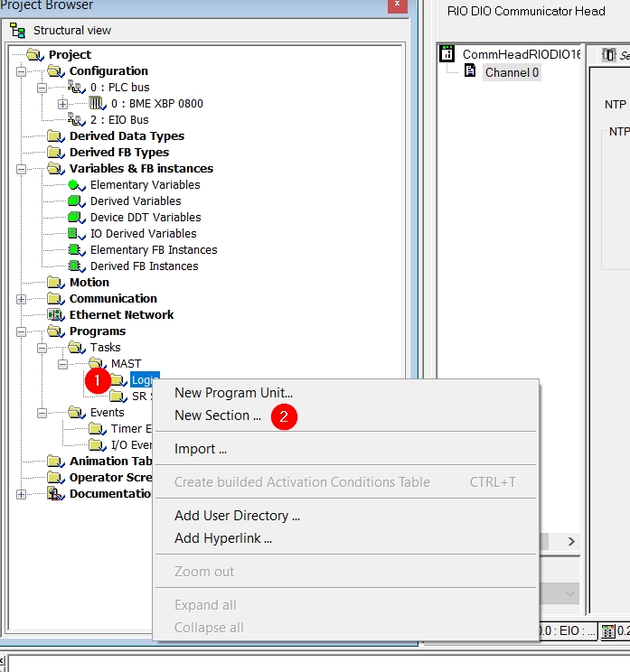
Task: Click the EIO Bus icon
Action: 77,120
